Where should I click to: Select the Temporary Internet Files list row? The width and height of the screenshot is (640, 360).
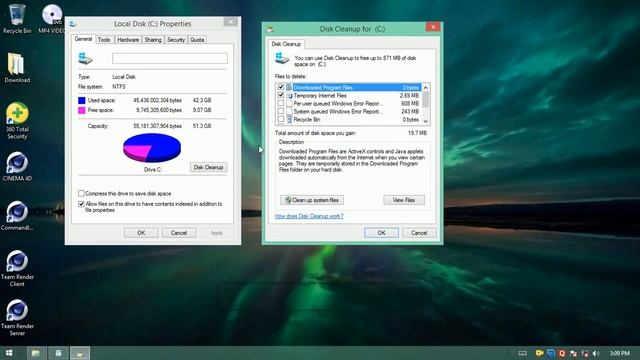349,96
